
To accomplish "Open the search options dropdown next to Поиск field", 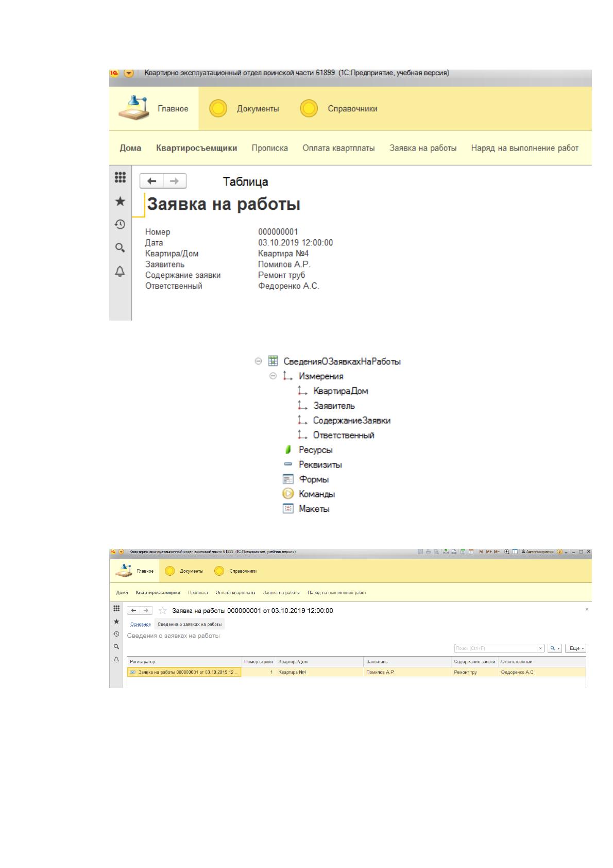I will (554, 648).
